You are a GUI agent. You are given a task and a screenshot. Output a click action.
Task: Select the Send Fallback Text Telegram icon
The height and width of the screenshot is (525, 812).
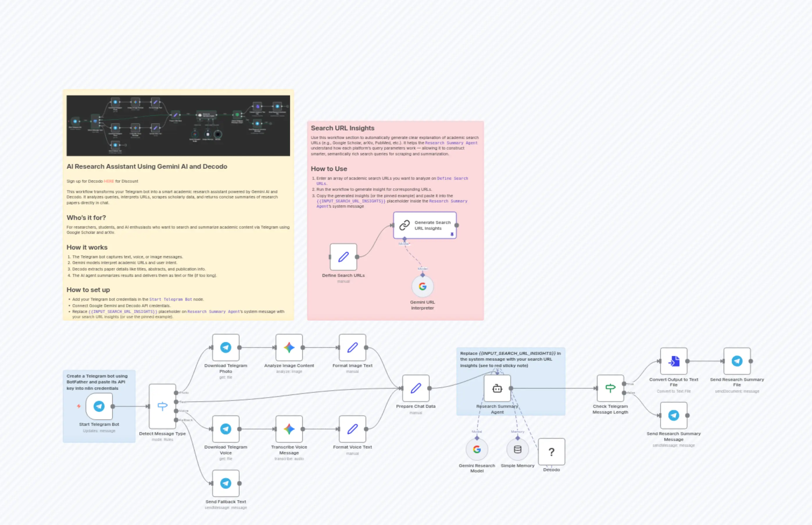coord(226,483)
